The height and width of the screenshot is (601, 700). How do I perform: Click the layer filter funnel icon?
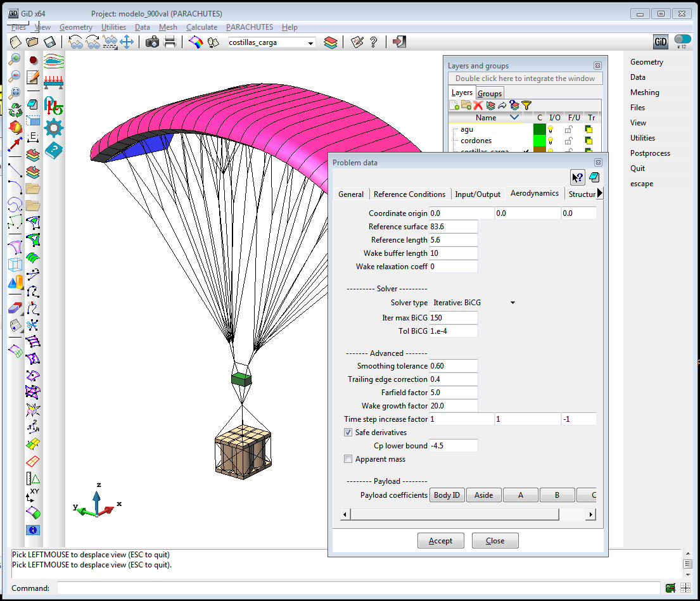coord(526,105)
